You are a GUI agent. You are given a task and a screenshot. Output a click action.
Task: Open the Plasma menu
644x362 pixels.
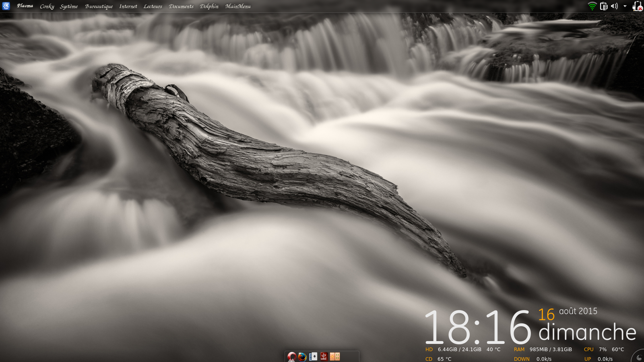(x=25, y=6)
